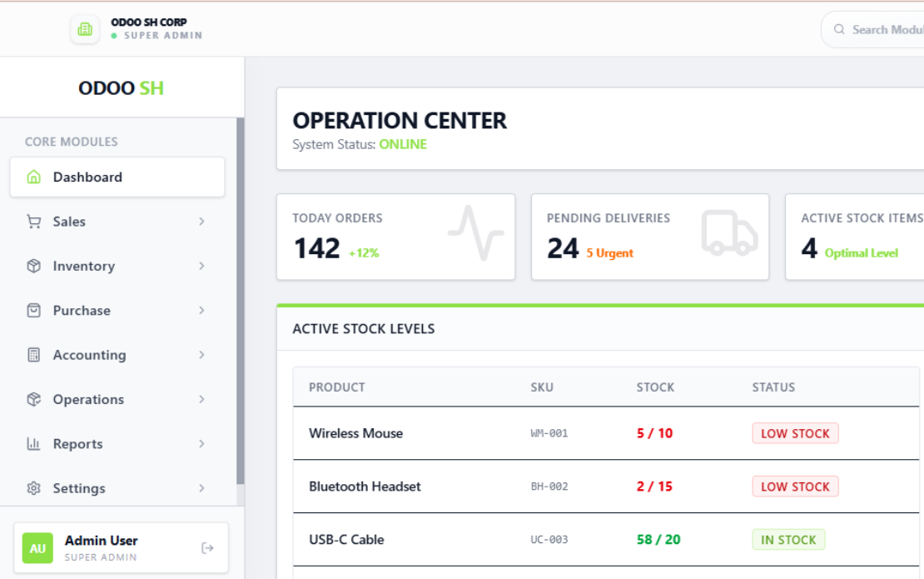Click the OPERATION CENTER title
Viewport: 924px width, 579px height.
pyautogui.click(x=400, y=120)
